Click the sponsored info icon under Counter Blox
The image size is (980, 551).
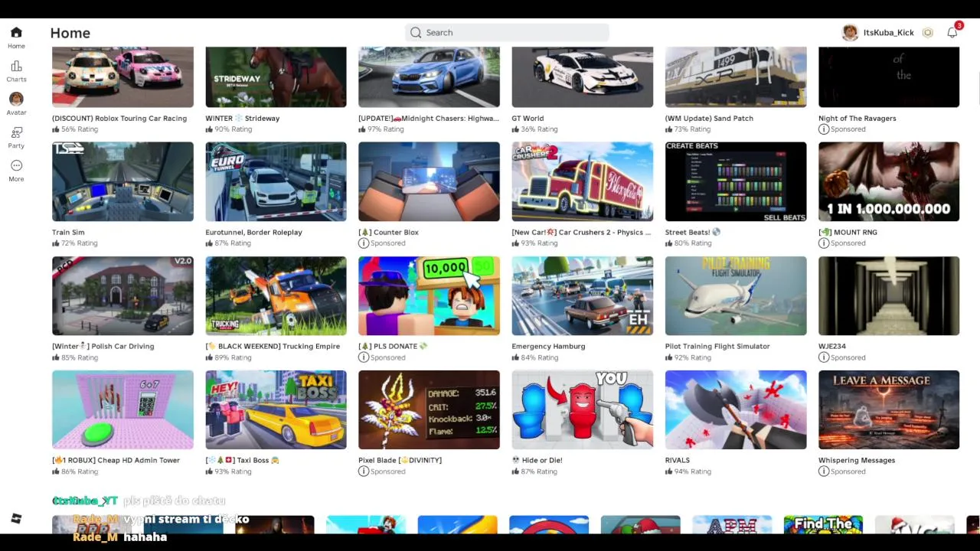364,243
